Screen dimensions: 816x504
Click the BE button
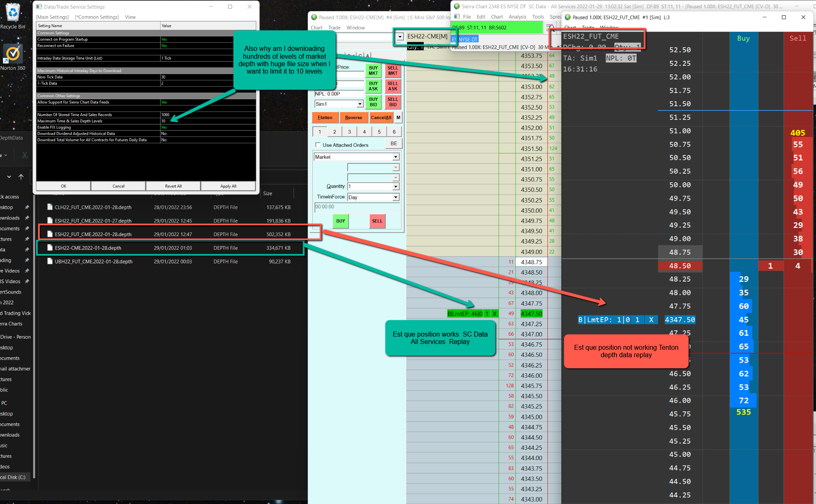tap(394, 143)
